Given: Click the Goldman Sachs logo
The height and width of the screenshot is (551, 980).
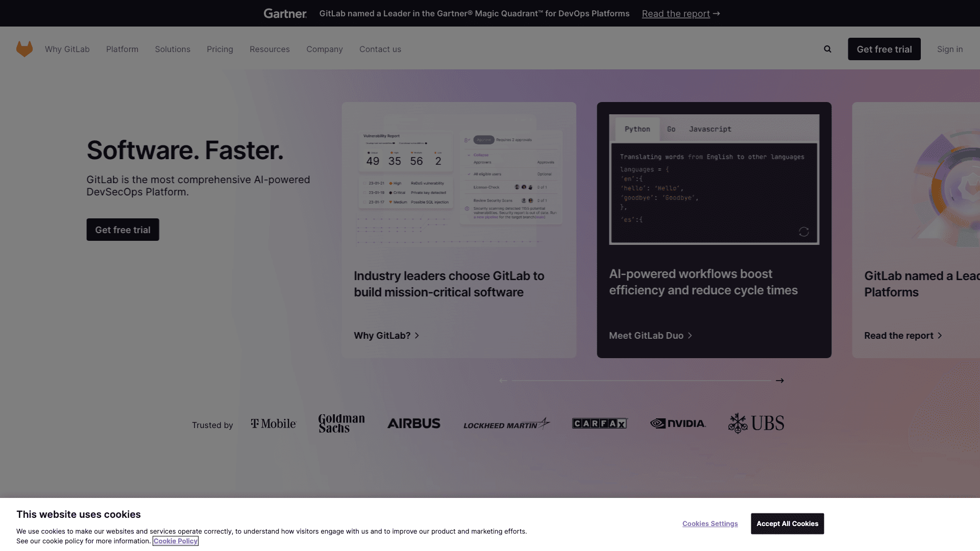Looking at the screenshot, I should pyautogui.click(x=341, y=423).
